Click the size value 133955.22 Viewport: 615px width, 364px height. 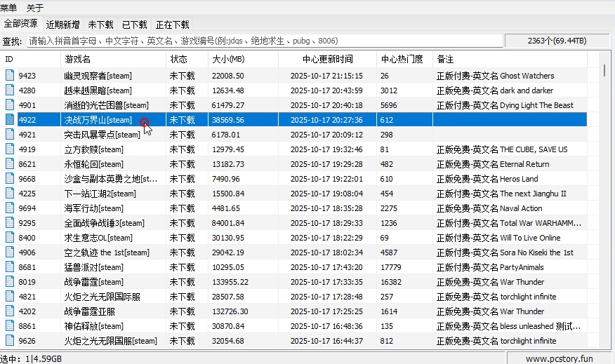tap(230, 282)
